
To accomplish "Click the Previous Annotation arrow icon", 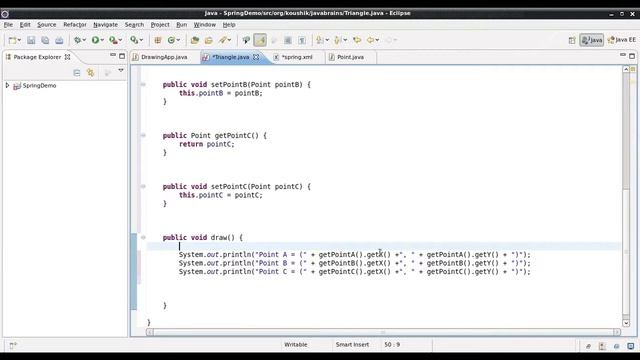I will pos(337,40).
